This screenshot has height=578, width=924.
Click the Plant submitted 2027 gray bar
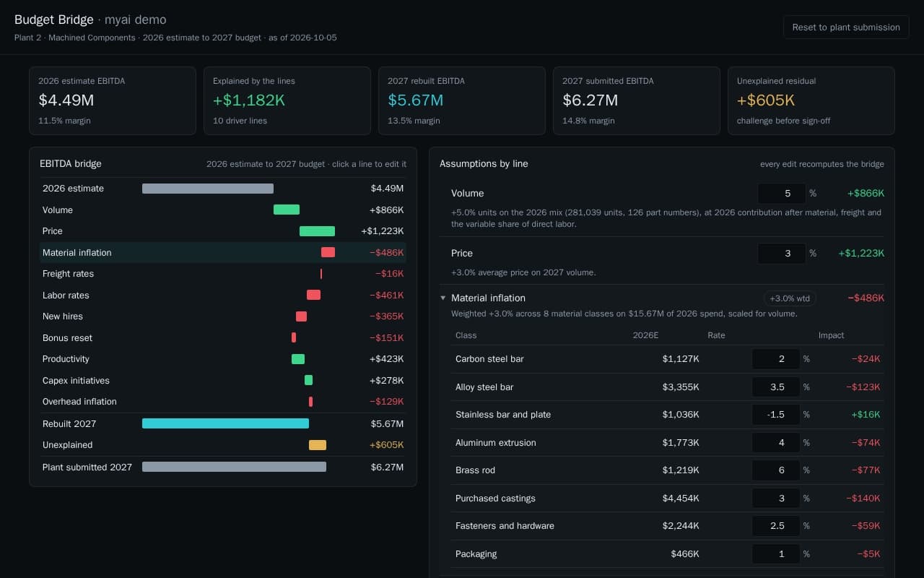(x=234, y=467)
